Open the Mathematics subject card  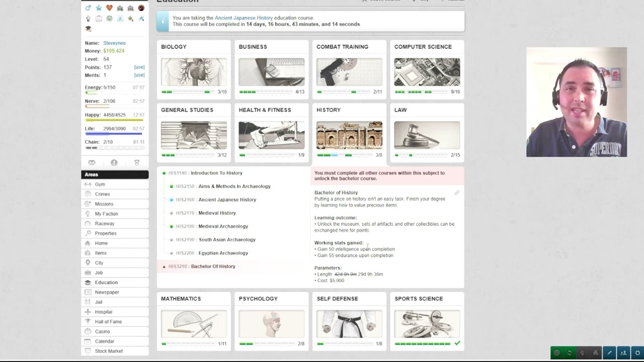coord(194,321)
